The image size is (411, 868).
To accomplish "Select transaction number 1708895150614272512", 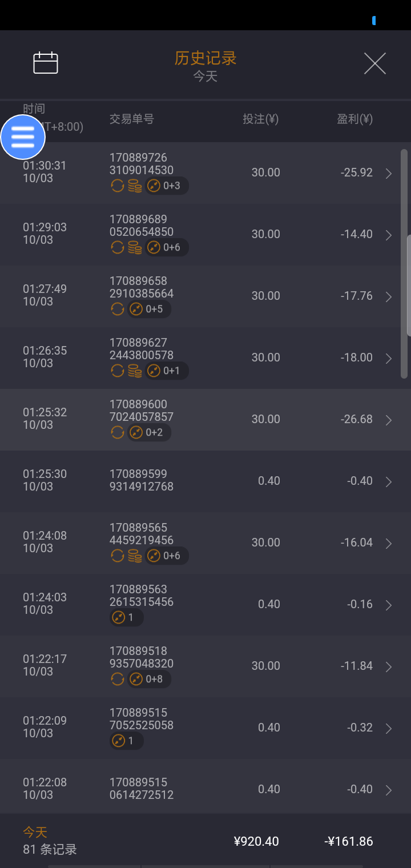I will 142,789.
